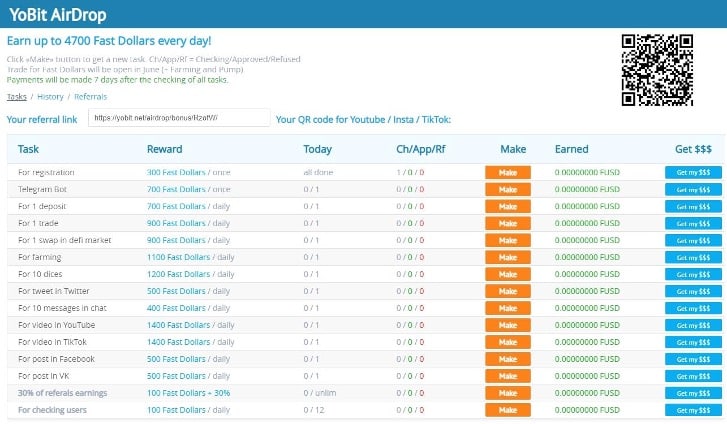Click Get my $$$ for registration
The image size is (727, 424).
point(693,173)
